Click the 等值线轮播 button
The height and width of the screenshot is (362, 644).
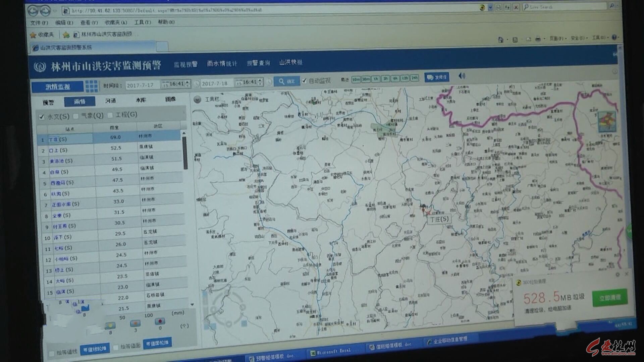tap(95, 349)
